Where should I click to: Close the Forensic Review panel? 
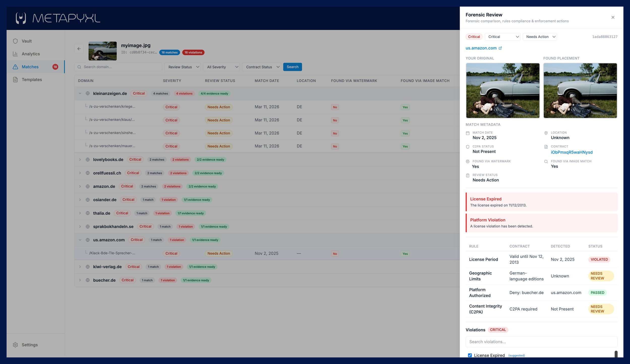(613, 17)
